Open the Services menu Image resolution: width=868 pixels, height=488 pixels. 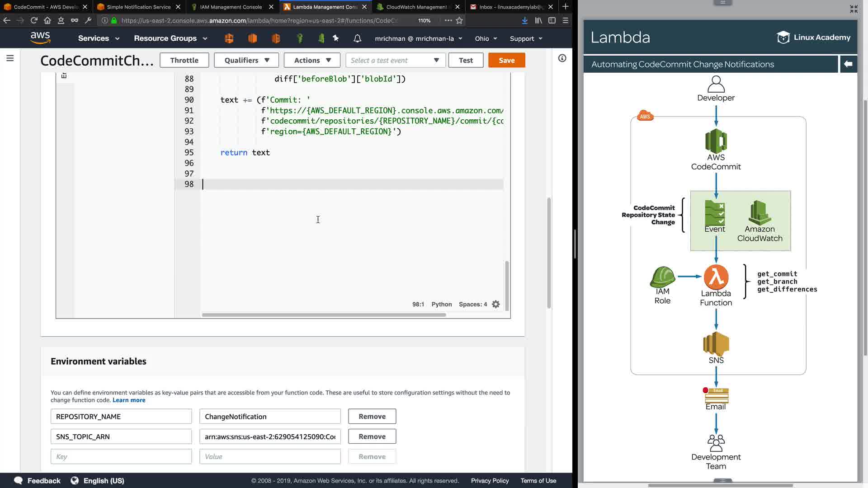[99, 38]
